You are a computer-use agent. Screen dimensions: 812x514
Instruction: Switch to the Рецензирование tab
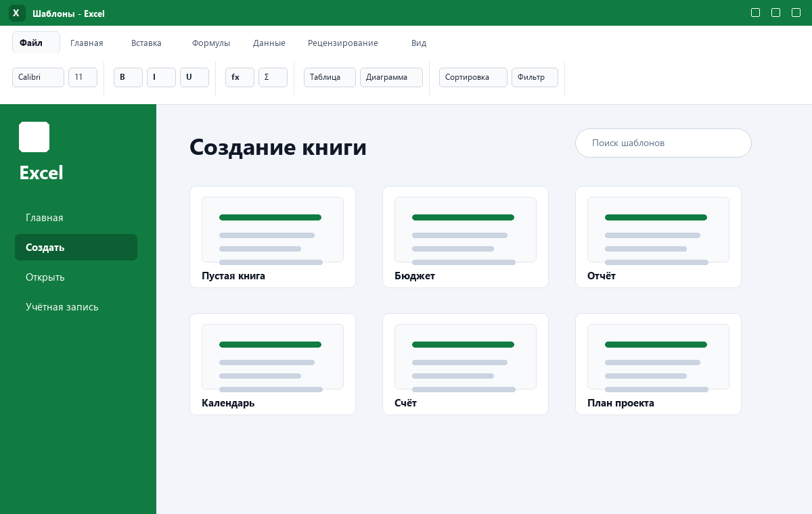[343, 43]
